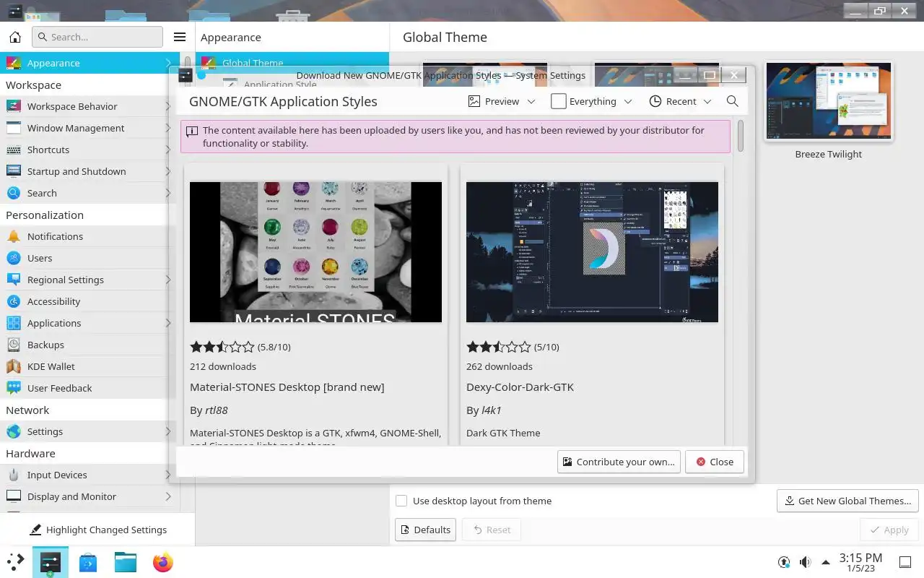
Task: Open the Recent sort order dropdown
Action: coord(680,101)
